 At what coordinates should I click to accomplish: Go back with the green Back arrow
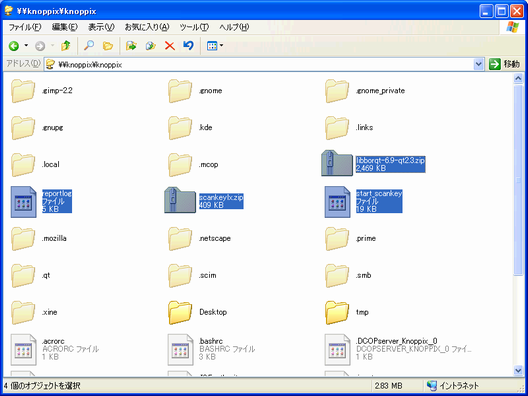point(14,46)
